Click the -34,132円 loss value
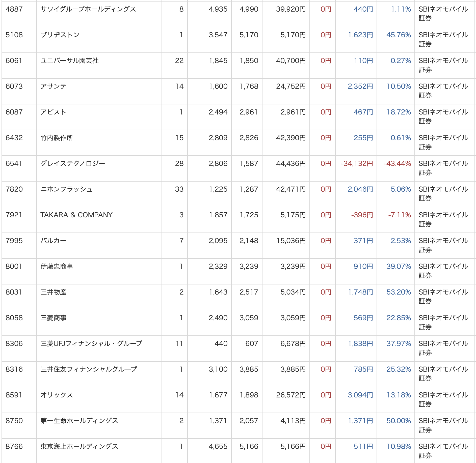Viewport: 476px width, 463px height. pyautogui.click(x=357, y=164)
